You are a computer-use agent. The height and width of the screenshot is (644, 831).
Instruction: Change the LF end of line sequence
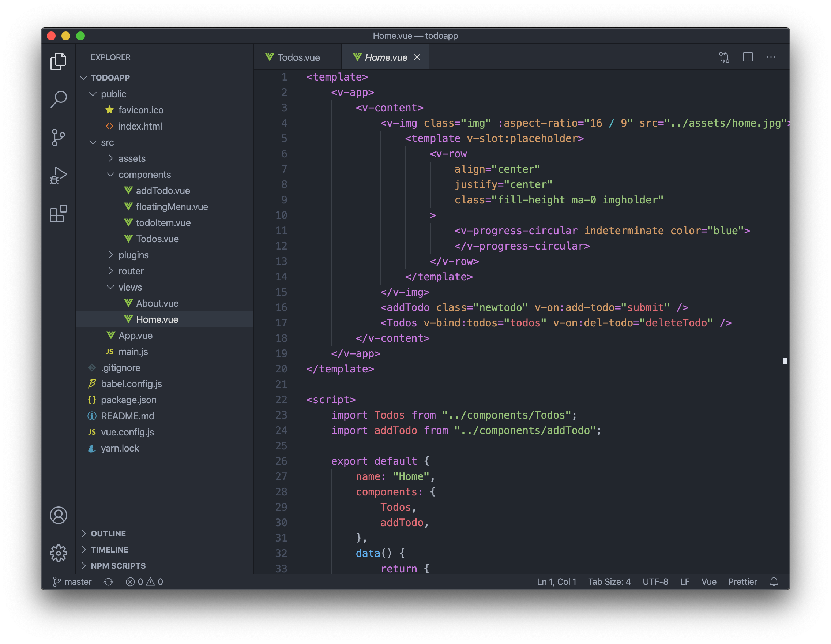(684, 581)
